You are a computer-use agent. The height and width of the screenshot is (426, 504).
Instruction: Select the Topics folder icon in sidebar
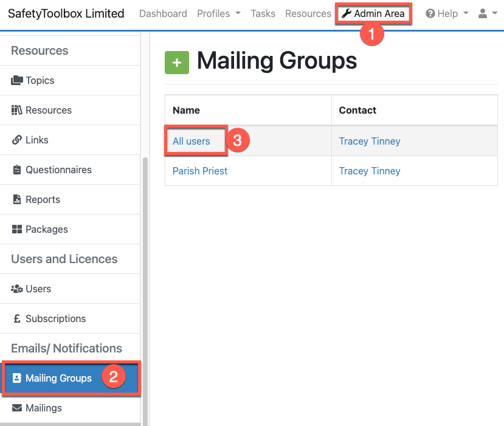coord(17,80)
